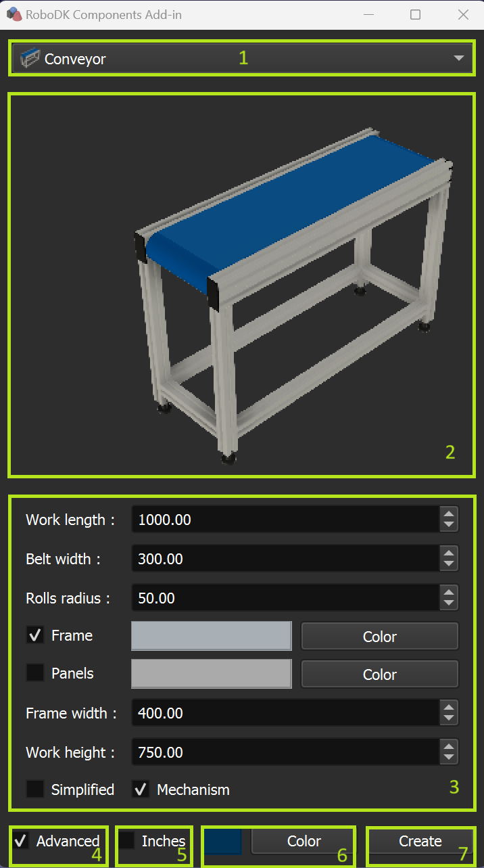
Task: Click the Frame color swatch
Action: pyautogui.click(x=212, y=637)
